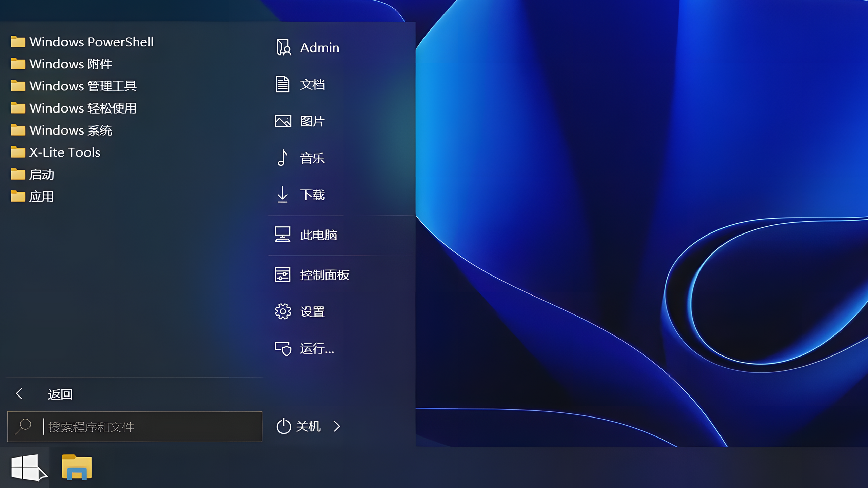
Task: Expand the Windows 系统 folder label
Action: (x=71, y=130)
